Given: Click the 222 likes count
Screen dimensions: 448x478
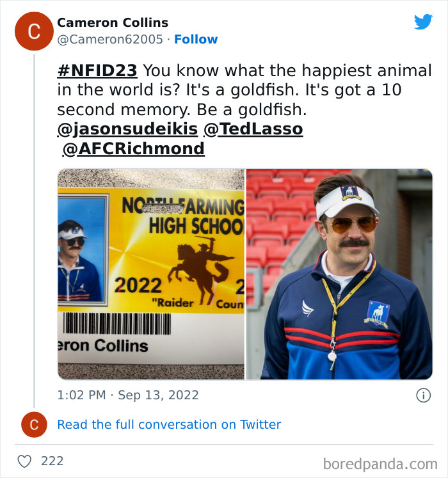Looking at the screenshot, I should click(52, 461).
